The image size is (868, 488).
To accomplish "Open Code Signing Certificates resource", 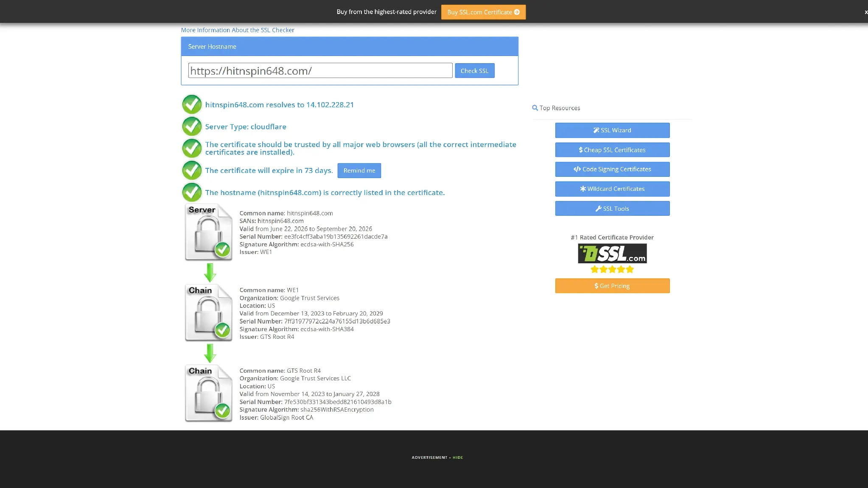I will coord(612,169).
